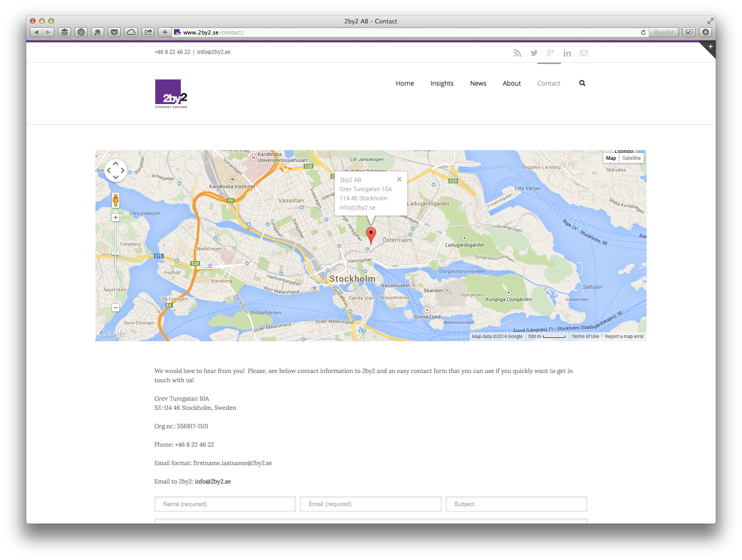Screen dimensions: 742x560
Task: Open the Google Plus social icon
Action: [x=551, y=53]
